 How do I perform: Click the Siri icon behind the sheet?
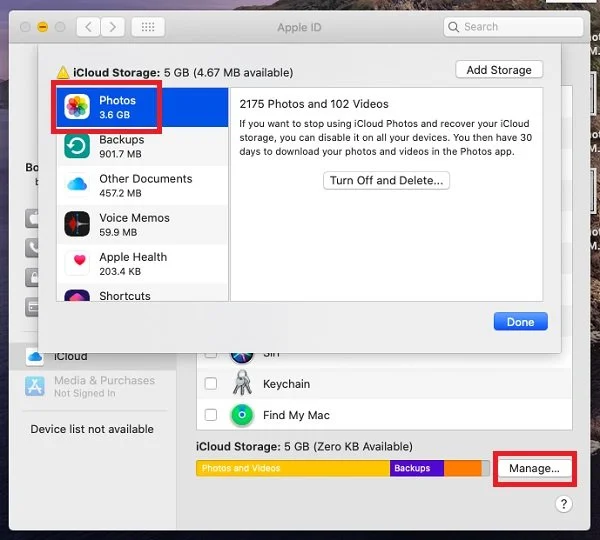coord(242,357)
